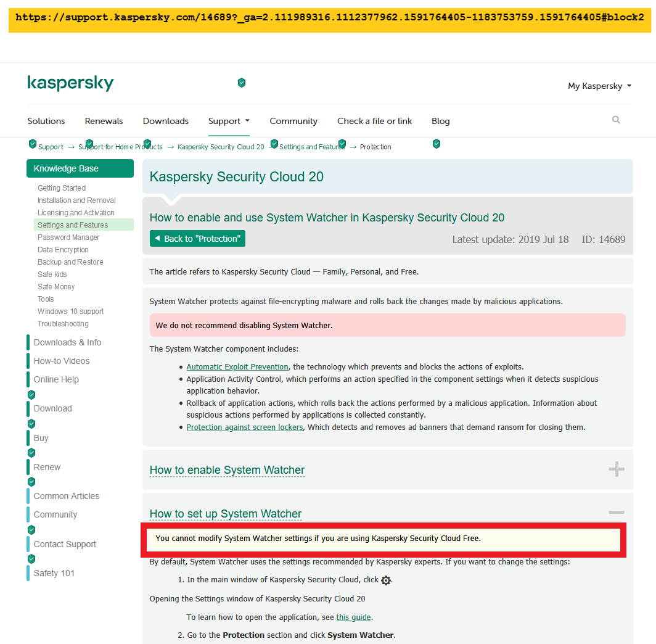Image resolution: width=656 pixels, height=644 pixels.
Task: Click the Back to "Protection" button
Action: 197,239
